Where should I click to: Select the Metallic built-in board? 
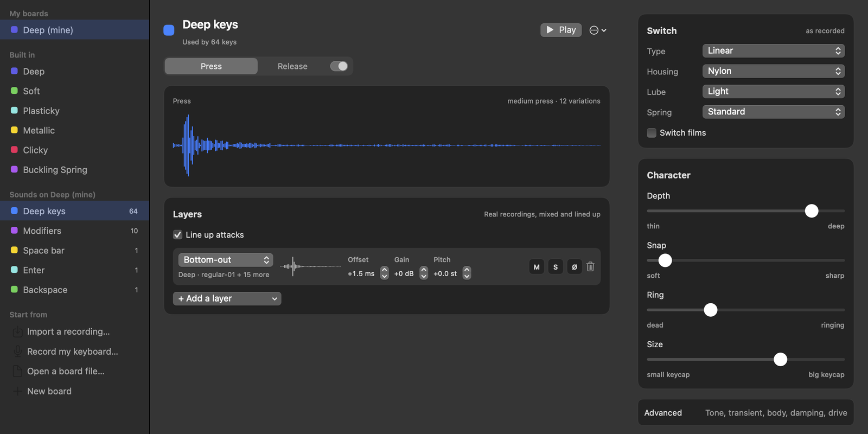pos(75,130)
